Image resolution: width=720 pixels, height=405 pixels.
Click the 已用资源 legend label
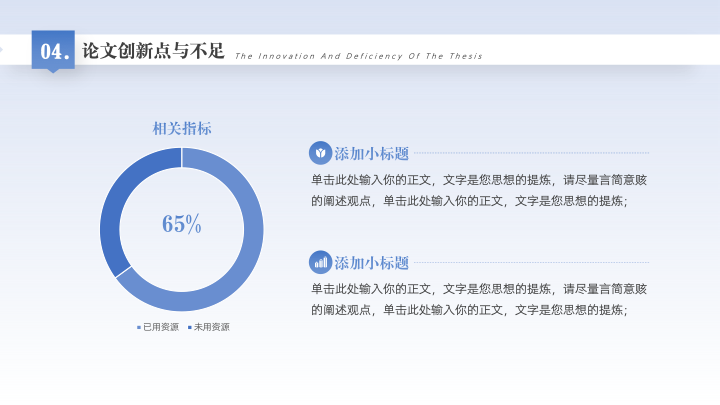point(161,327)
